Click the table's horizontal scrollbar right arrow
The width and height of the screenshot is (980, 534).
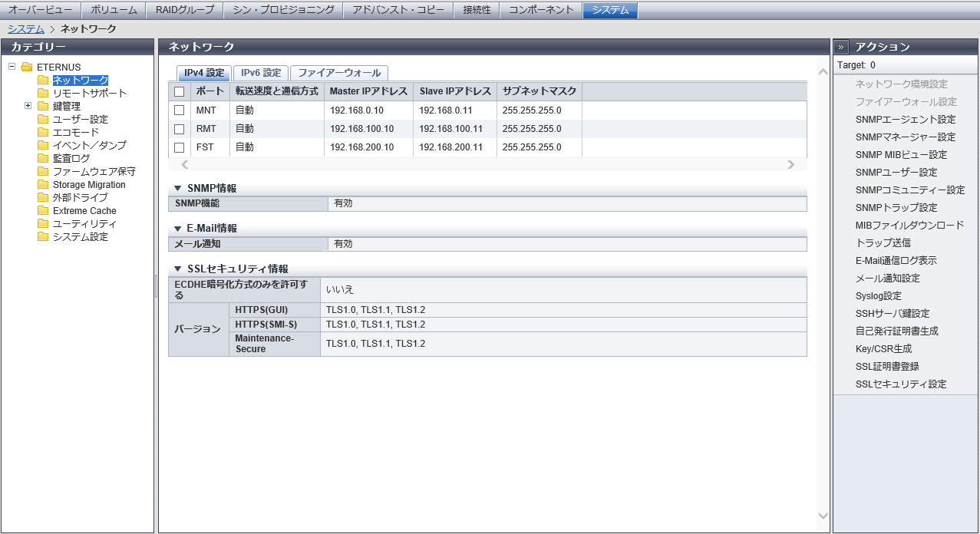click(791, 164)
